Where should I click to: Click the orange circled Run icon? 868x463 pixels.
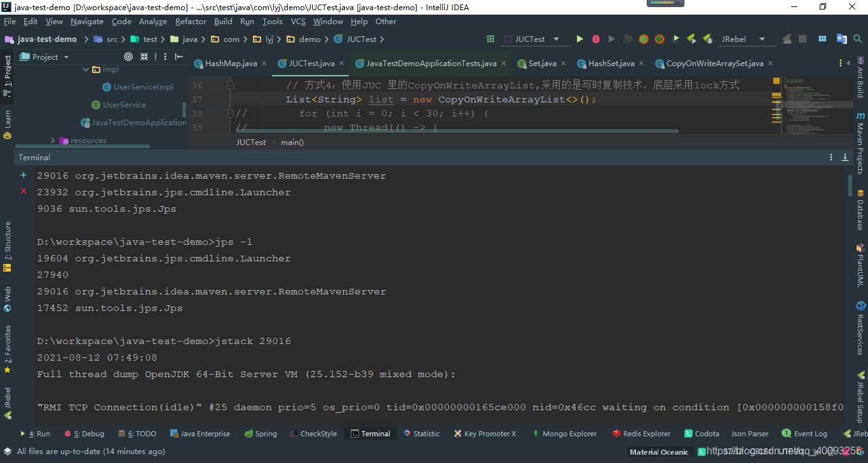tap(644, 39)
